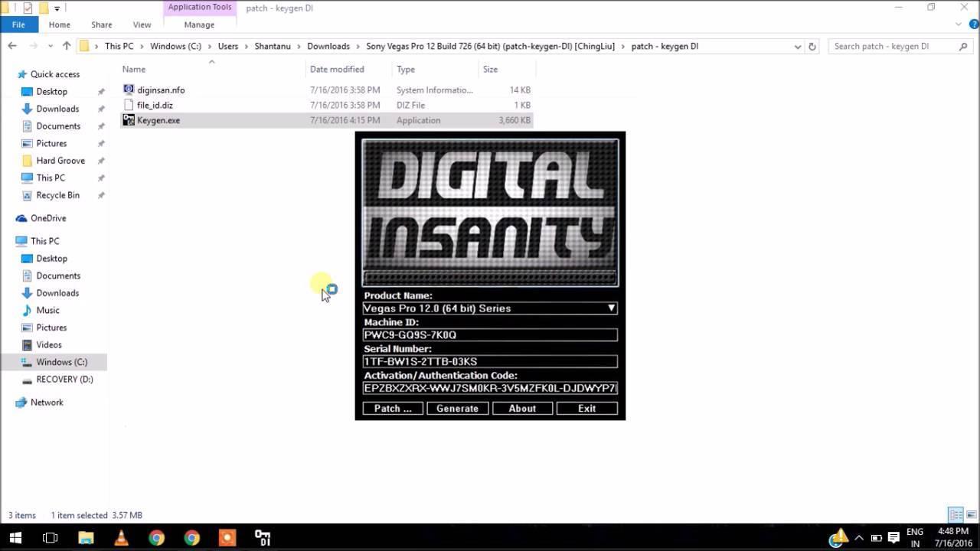Click the battery icon in the system tray
980x551 pixels.
coord(877,538)
